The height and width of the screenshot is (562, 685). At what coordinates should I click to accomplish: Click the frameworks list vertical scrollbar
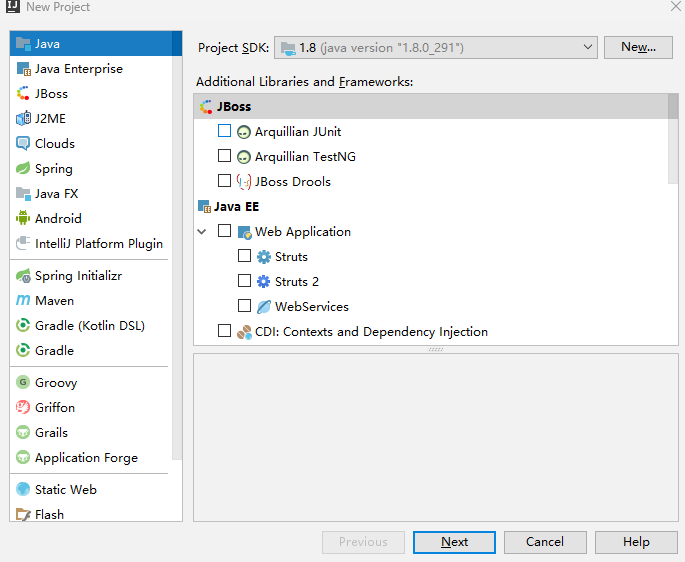coord(673,140)
